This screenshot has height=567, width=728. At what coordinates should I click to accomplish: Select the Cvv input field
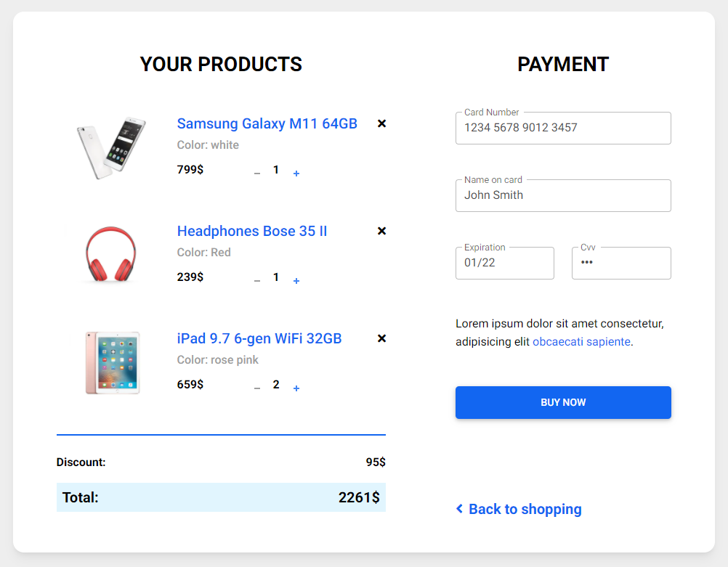(x=621, y=263)
